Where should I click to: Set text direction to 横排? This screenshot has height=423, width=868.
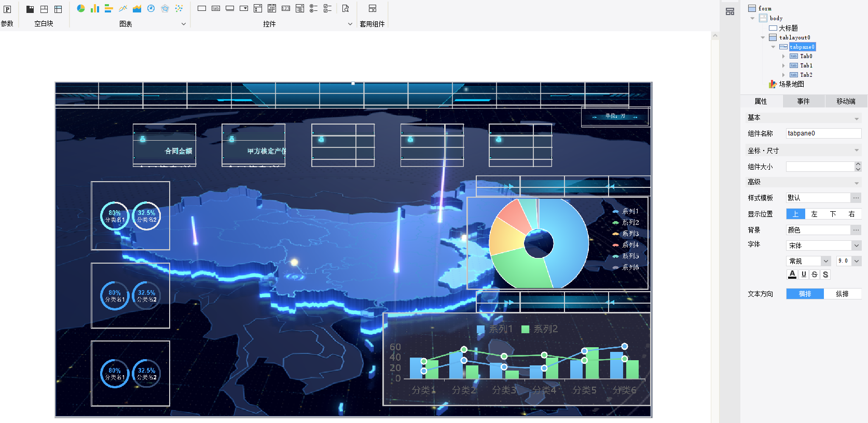coord(805,294)
